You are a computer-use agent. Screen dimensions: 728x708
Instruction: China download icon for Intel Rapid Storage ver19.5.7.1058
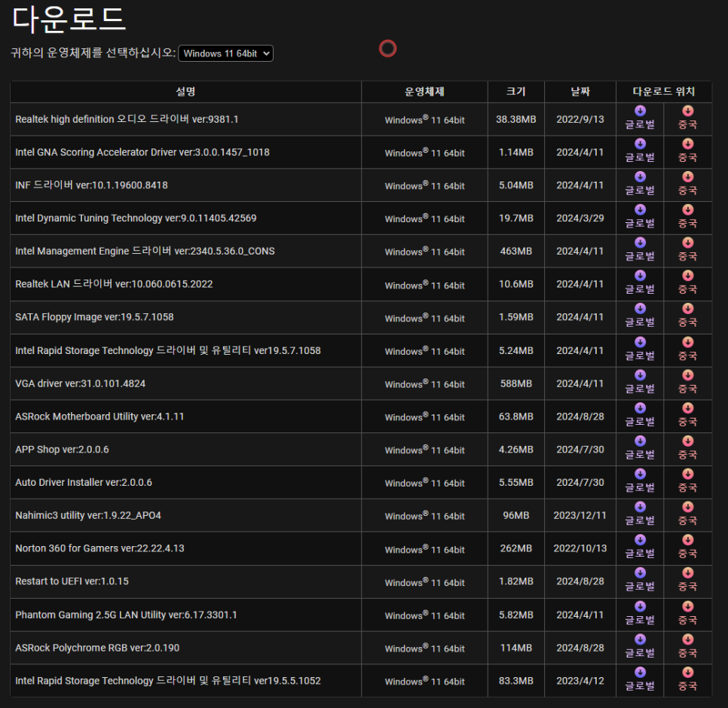coord(687,342)
